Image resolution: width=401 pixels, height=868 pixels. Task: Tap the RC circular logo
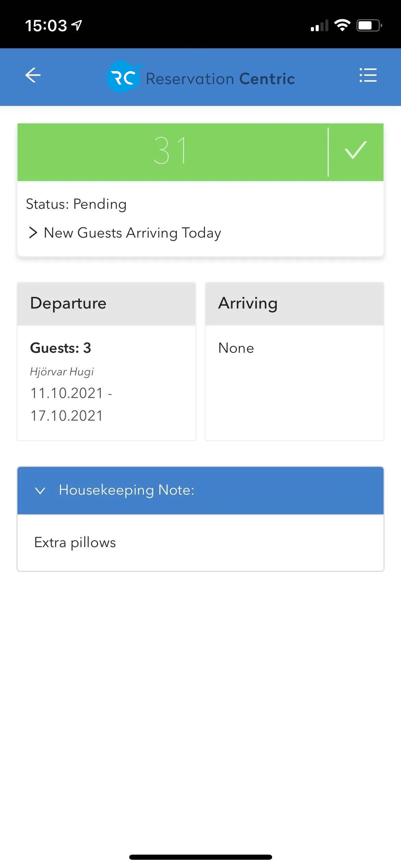[123, 77]
